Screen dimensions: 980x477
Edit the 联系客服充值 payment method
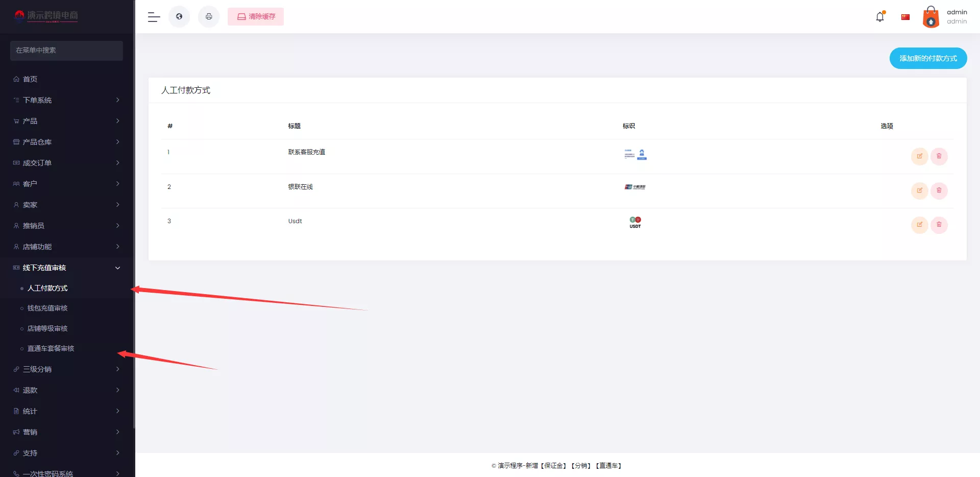(x=919, y=156)
